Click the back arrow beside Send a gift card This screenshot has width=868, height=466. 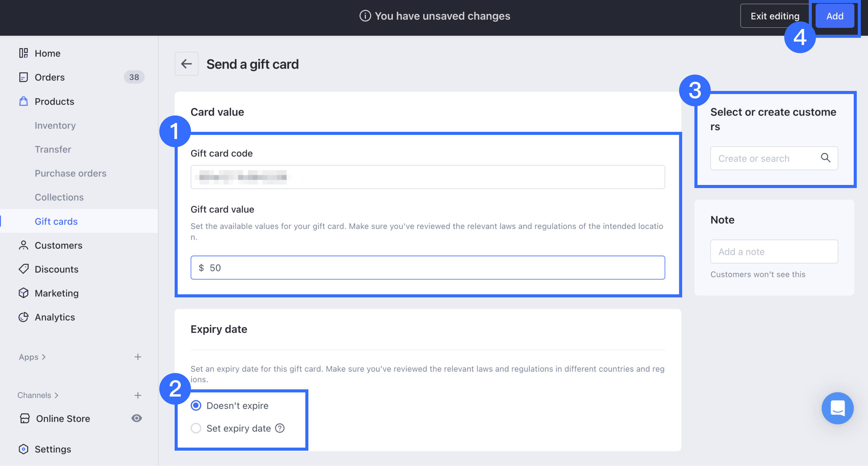click(x=186, y=64)
